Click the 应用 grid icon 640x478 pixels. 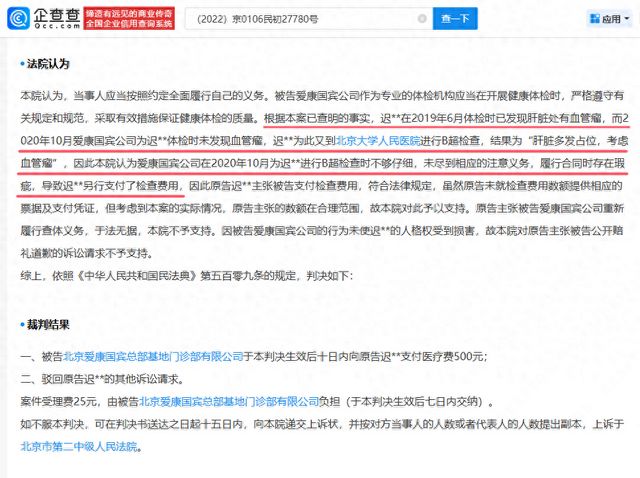click(595, 18)
